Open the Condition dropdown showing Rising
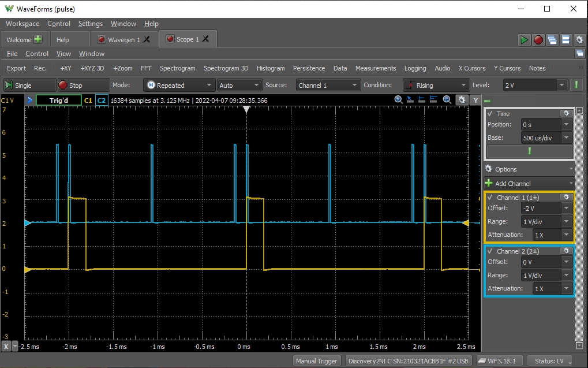This screenshot has width=588, height=368. click(436, 86)
